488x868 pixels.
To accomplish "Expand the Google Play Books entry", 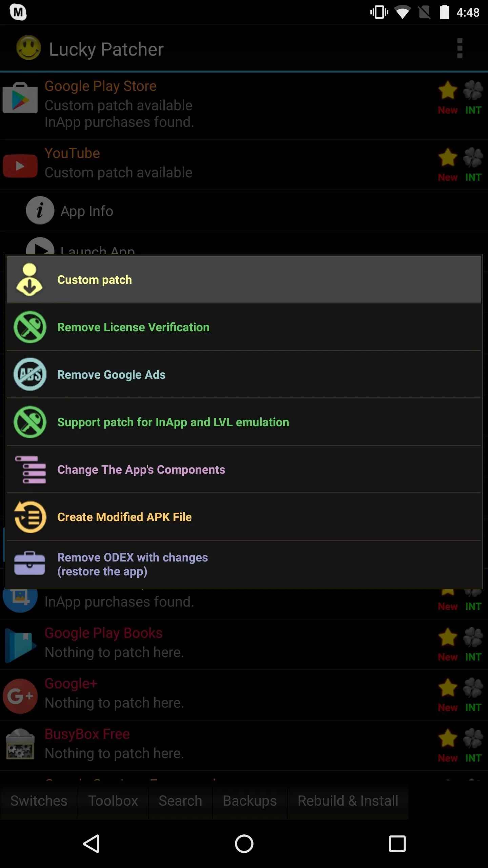I will (244, 644).
